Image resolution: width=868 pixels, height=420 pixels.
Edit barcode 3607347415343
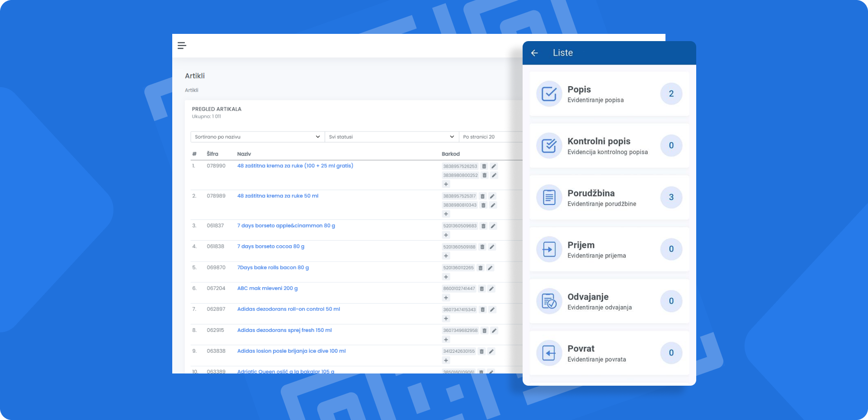[492, 310]
